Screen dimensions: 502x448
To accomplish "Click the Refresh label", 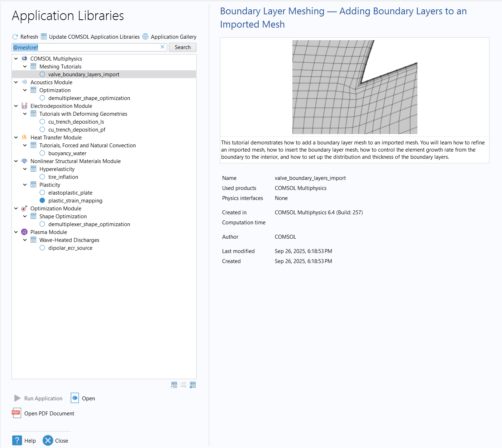I will [x=29, y=37].
